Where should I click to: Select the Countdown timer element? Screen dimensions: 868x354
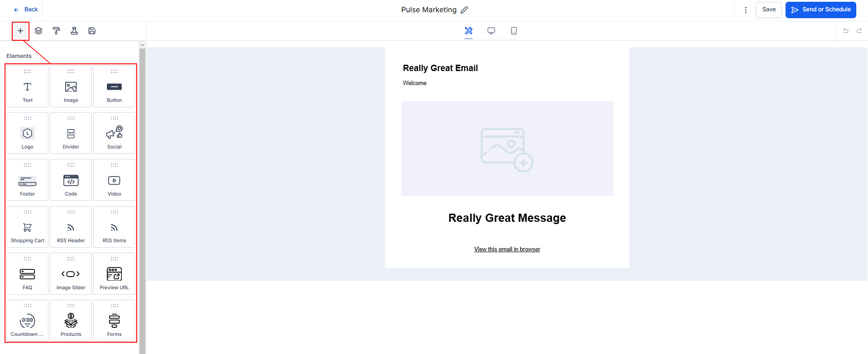(28, 321)
